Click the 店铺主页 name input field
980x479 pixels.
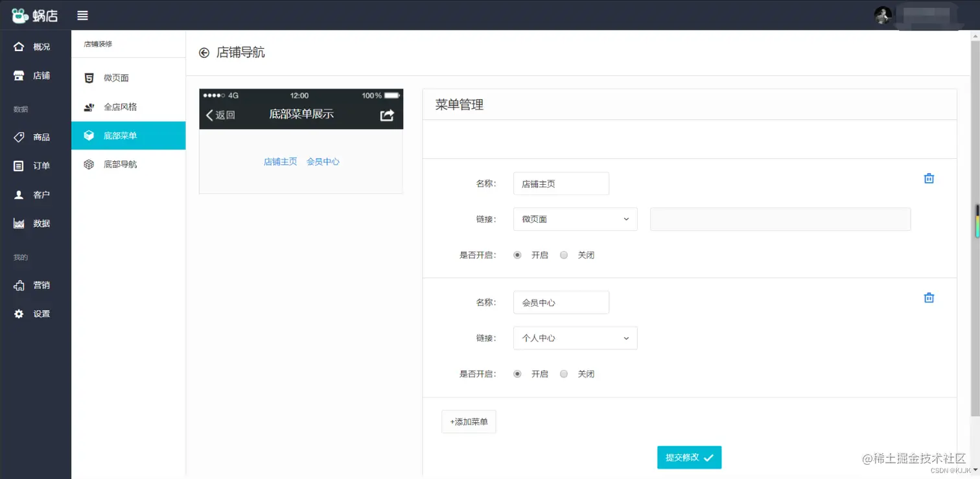point(561,183)
